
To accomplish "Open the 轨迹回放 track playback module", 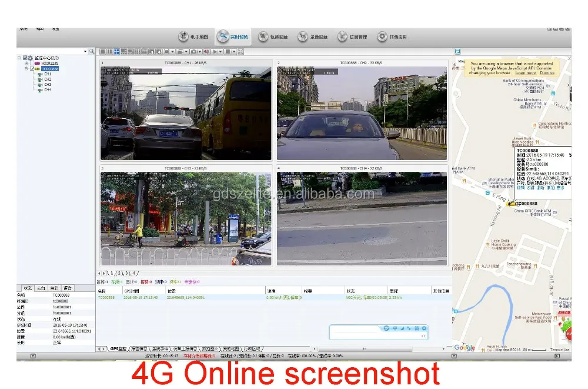I will 272,37.
